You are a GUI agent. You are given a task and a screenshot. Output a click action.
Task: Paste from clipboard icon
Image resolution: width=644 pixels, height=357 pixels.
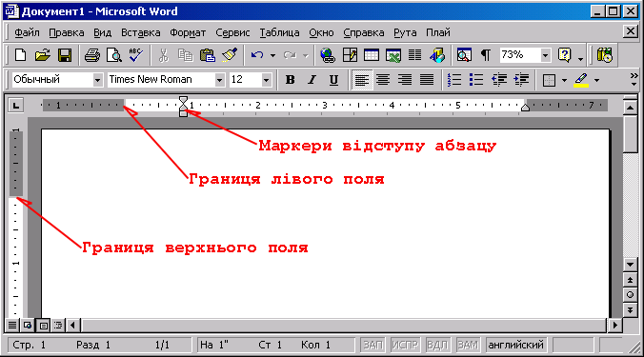(208, 55)
